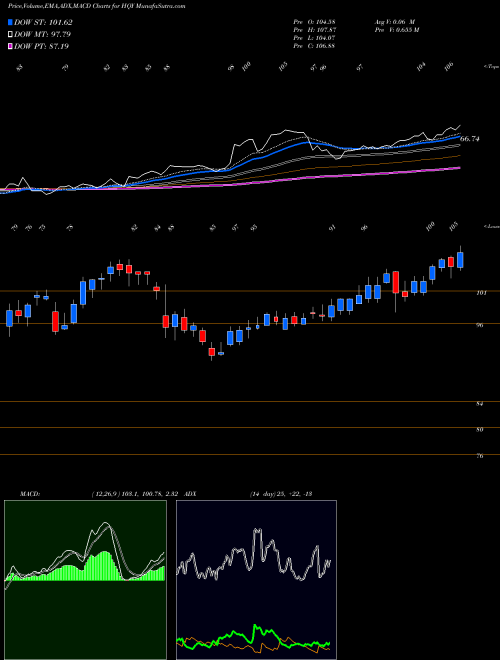This screenshot has width=500, height=660.
Task: Click the magenta DOW PT legend swatch
Action: point(11,46)
